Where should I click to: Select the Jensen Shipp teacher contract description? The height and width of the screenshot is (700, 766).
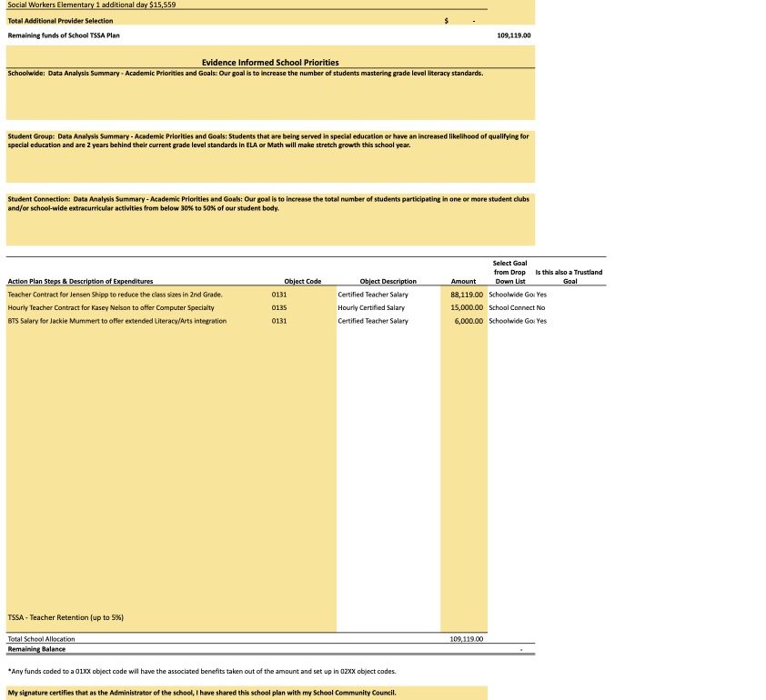tap(115, 295)
